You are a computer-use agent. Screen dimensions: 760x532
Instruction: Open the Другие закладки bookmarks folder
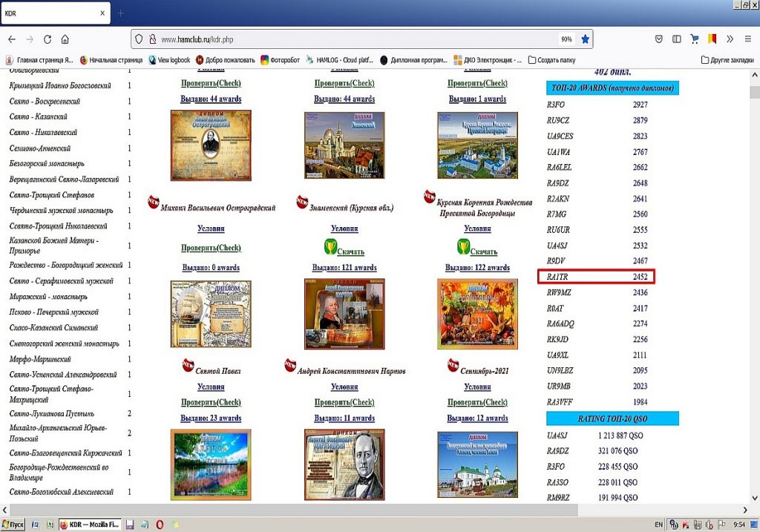(727, 60)
